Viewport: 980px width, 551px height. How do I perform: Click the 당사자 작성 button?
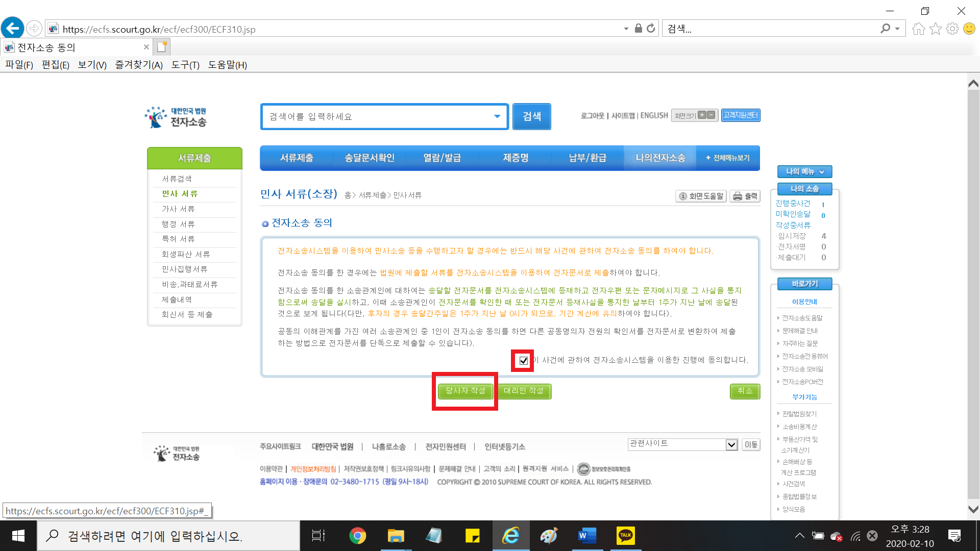465,391
